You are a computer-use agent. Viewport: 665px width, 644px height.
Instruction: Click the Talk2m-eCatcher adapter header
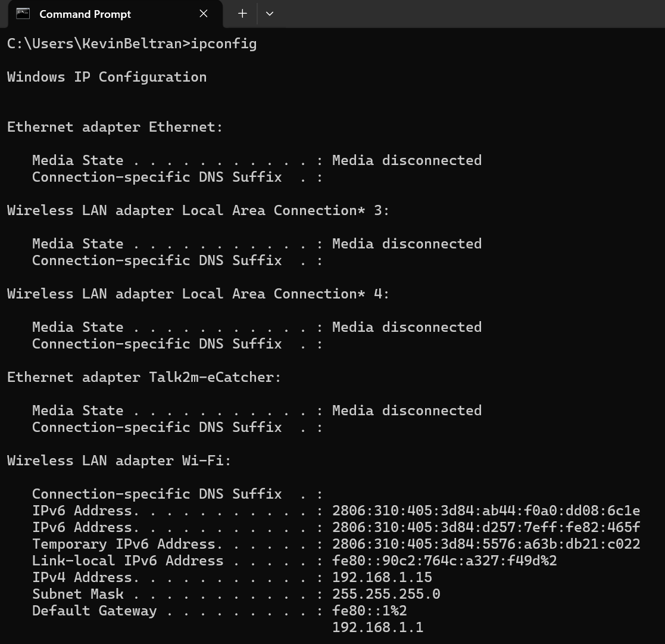pyautogui.click(x=144, y=377)
